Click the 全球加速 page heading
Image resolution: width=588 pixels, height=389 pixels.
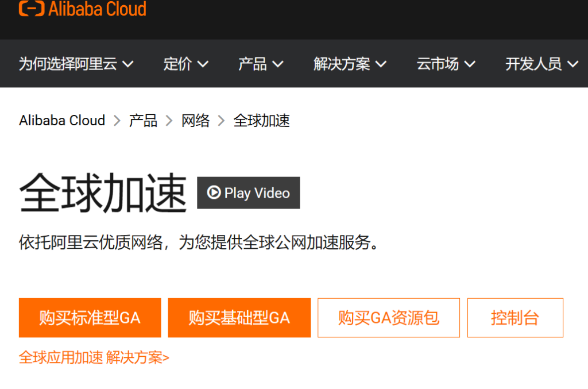pyautogui.click(x=103, y=193)
